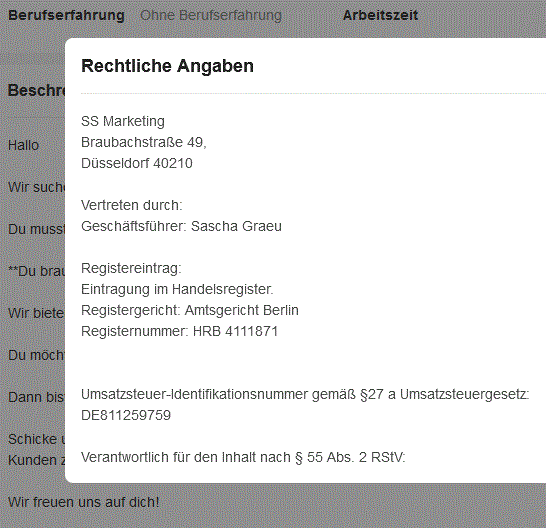Viewport: 546px width, 528px height.
Task: Click the Arbeitszeit label
Action: coord(380,15)
